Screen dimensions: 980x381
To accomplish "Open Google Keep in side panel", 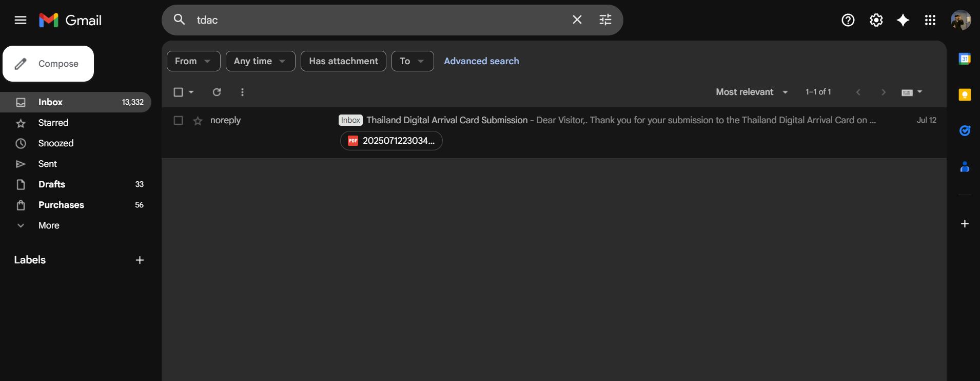I will [x=965, y=95].
